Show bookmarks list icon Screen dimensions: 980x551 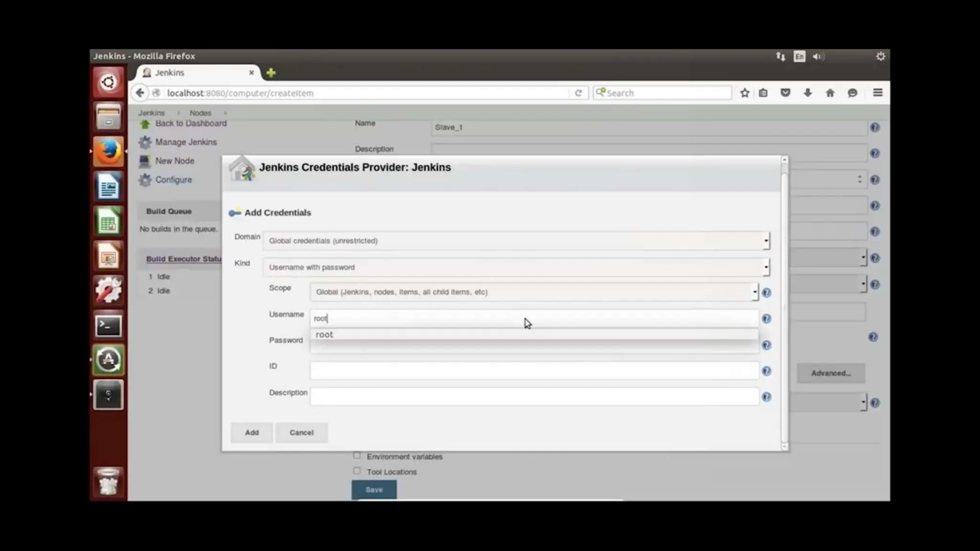point(763,93)
